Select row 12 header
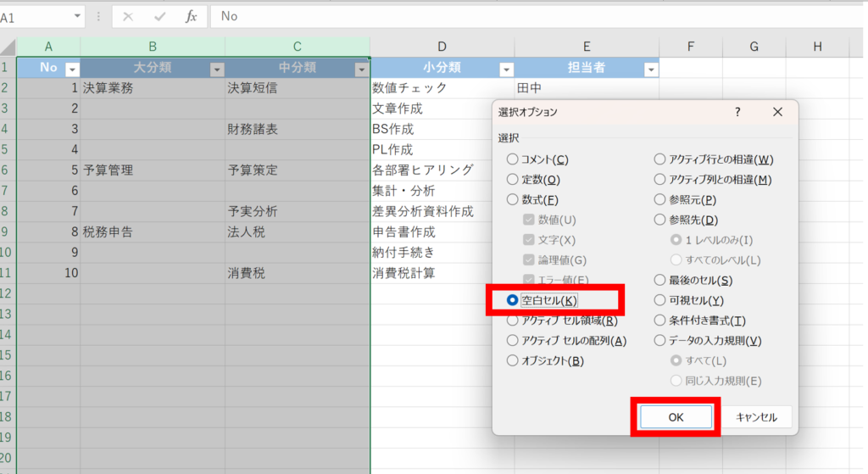The height and width of the screenshot is (474, 868). click(x=8, y=293)
